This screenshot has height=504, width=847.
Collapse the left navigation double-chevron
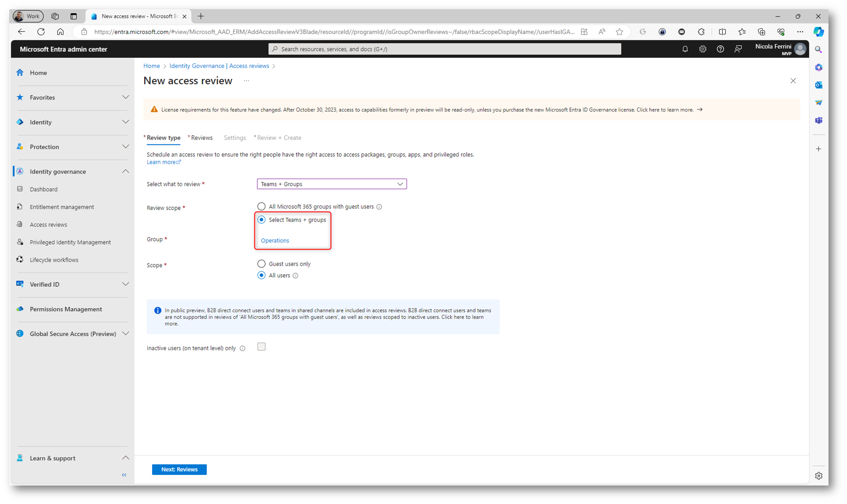124,475
